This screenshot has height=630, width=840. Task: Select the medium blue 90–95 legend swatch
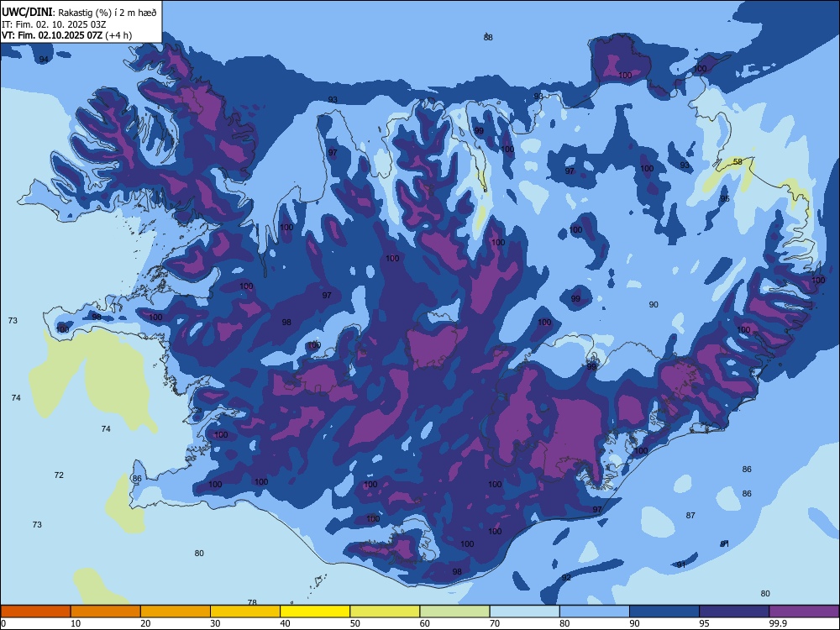664,612
